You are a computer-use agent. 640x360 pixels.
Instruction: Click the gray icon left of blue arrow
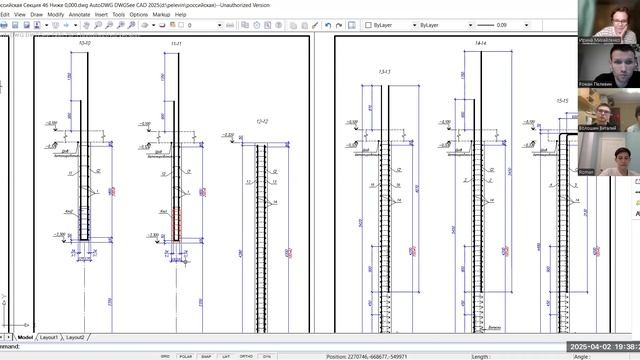[56, 25]
